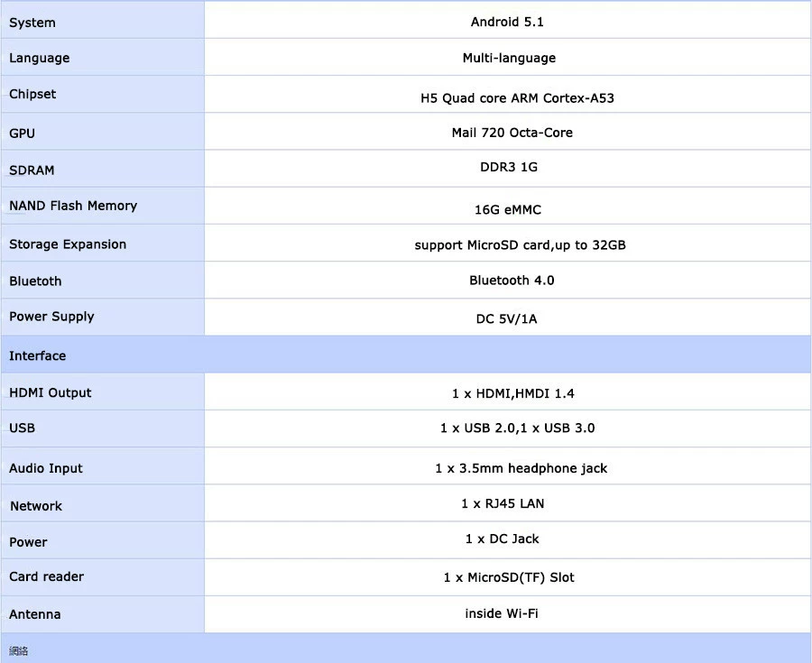Select the inside Wi-Fi value
The width and height of the screenshot is (812, 663).
pos(502,613)
